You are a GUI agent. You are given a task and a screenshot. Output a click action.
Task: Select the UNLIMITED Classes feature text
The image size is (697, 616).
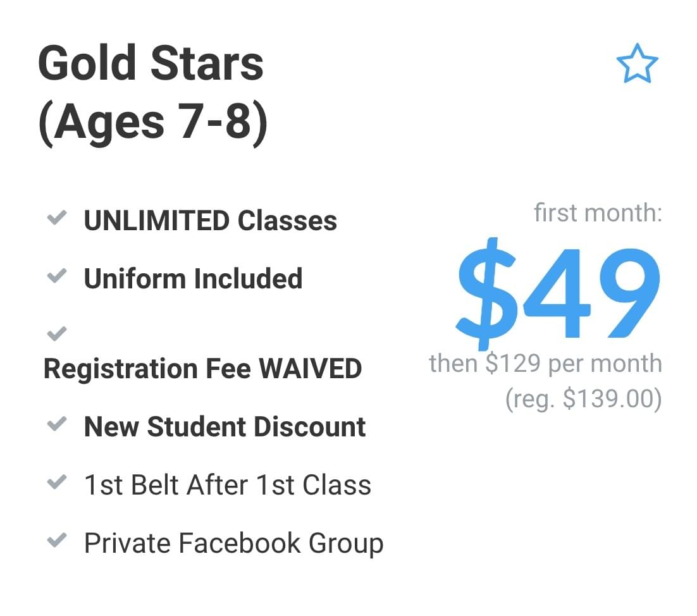click(210, 221)
